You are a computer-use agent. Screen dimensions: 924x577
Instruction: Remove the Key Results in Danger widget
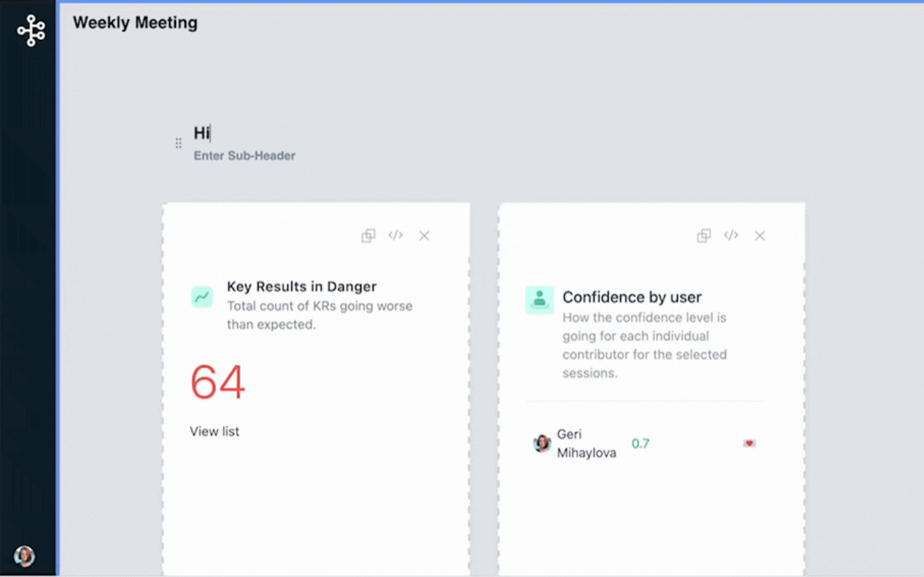(x=424, y=235)
